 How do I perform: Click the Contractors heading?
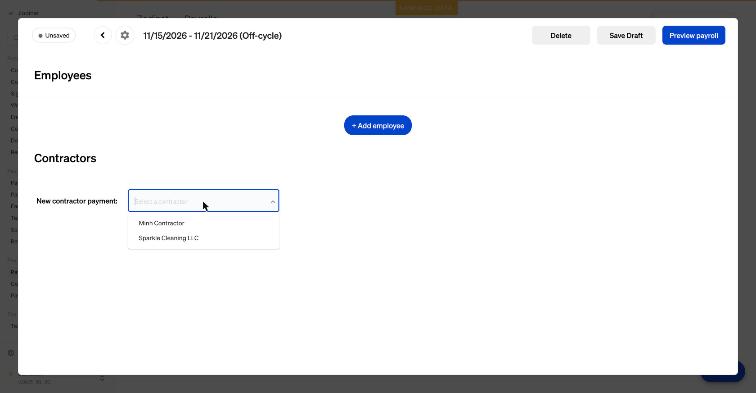point(65,159)
